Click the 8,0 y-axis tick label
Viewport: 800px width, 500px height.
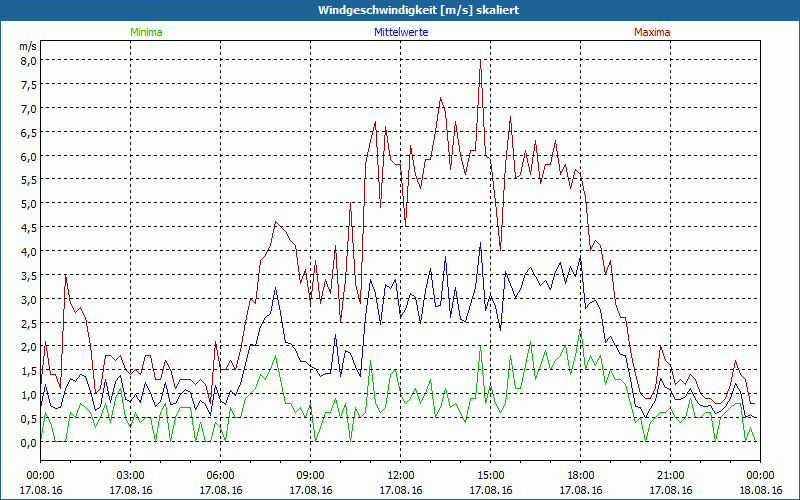29,60
